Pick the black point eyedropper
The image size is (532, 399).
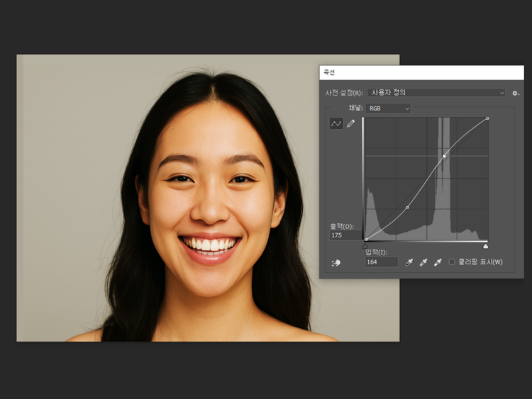pyautogui.click(x=409, y=262)
